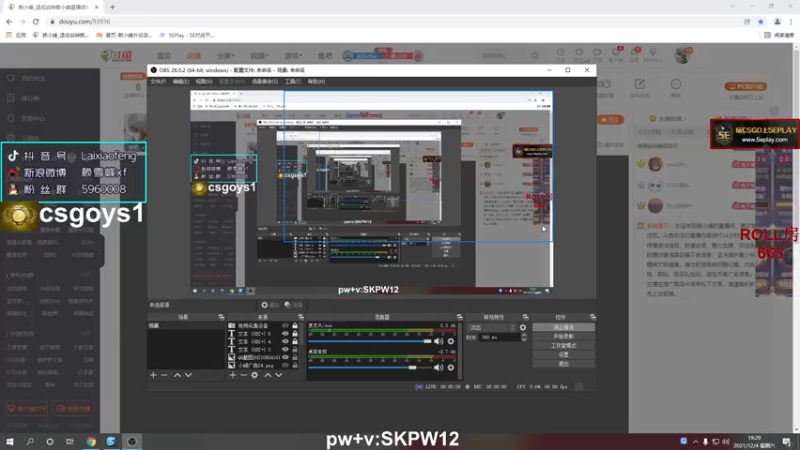800x450 pixels.
Task: Mute the microphone/Aux speaker icon in mixer
Action: 438,341
